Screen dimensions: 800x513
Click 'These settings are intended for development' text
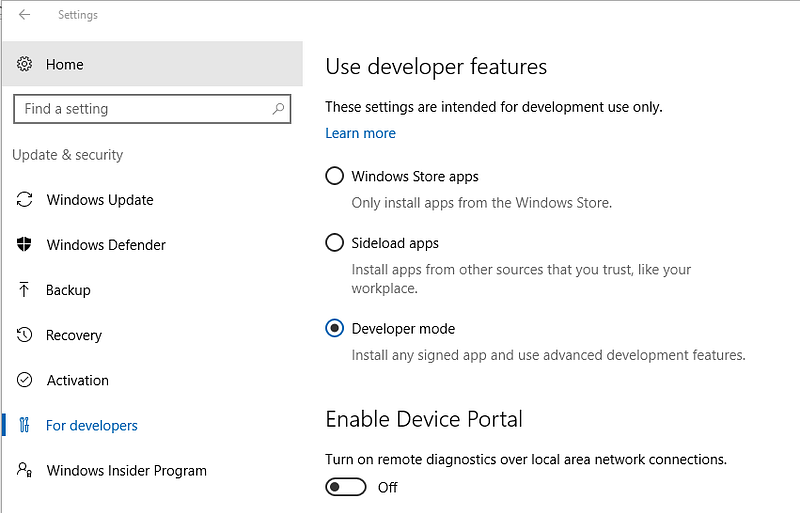pyautogui.click(x=494, y=107)
